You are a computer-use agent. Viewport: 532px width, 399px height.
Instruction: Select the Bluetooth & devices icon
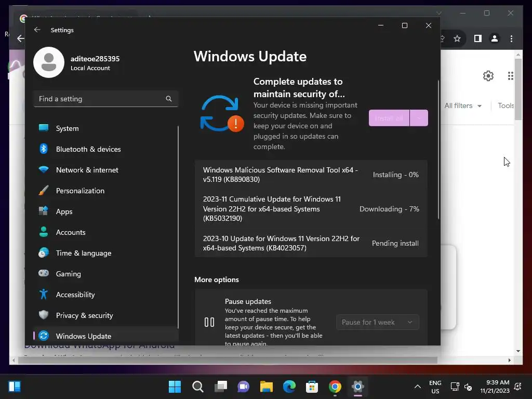[44, 149]
